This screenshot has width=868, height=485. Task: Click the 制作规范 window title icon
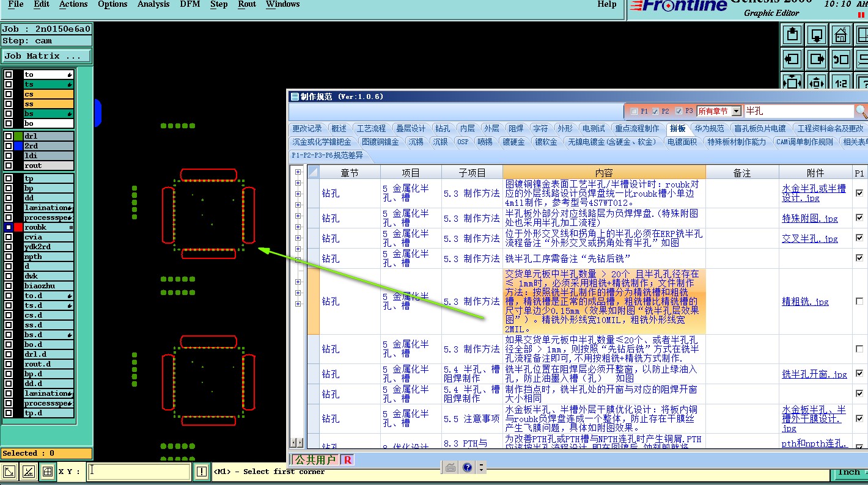295,97
